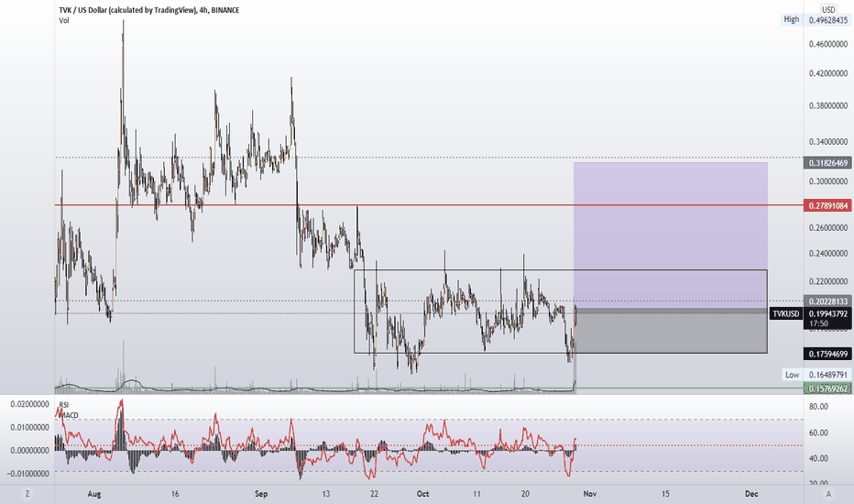This screenshot has width=854, height=504.
Task: Click the 0.01000000 MACD axis value
Action: (29, 427)
